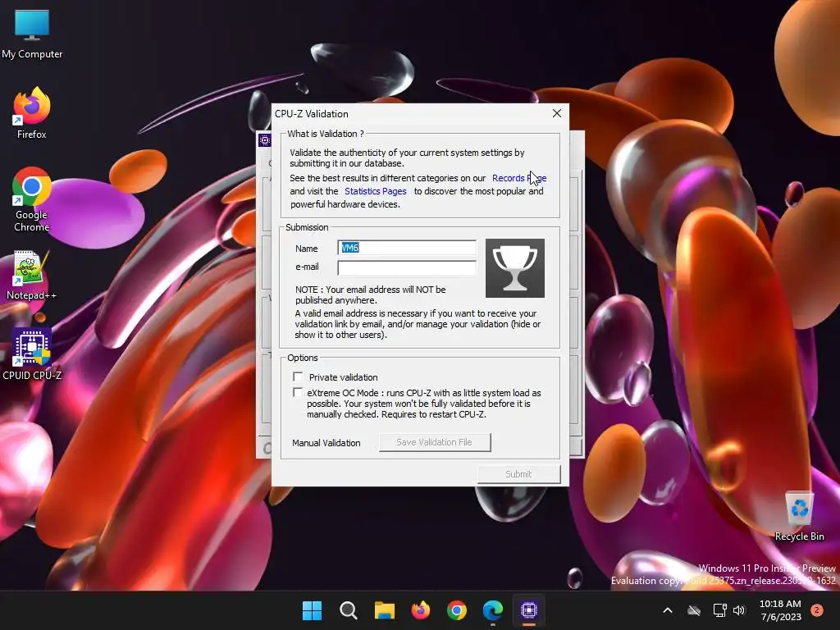Click the cloud sync tray icon
This screenshot has width=840, height=630.
click(694, 610)
